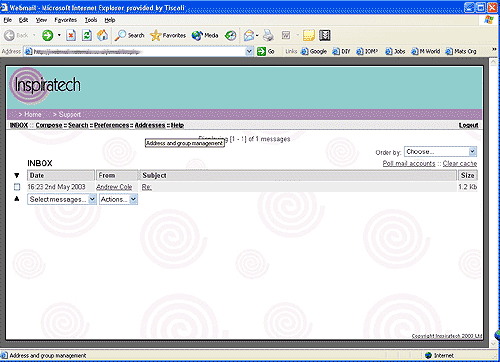Open the Mats Org links bookmark
The height and width of the screenshot is (362, 500).
click(461, 51)
